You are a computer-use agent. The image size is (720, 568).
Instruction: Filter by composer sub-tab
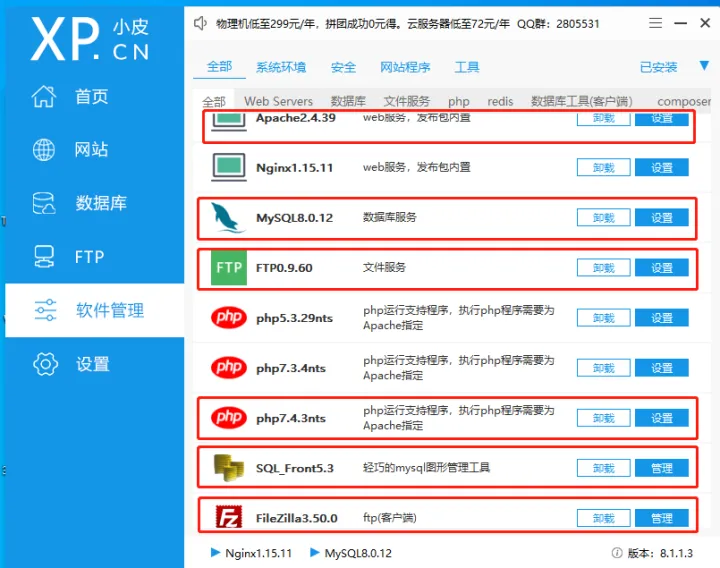tap(684, 101)
